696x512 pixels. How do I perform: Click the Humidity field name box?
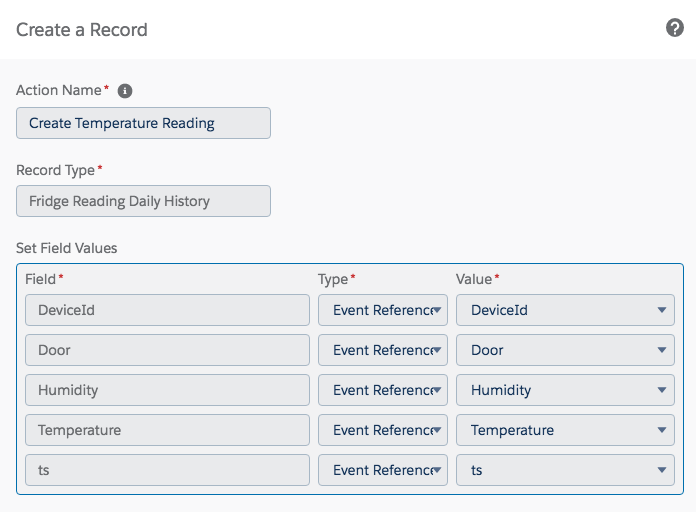coord(167,390)
